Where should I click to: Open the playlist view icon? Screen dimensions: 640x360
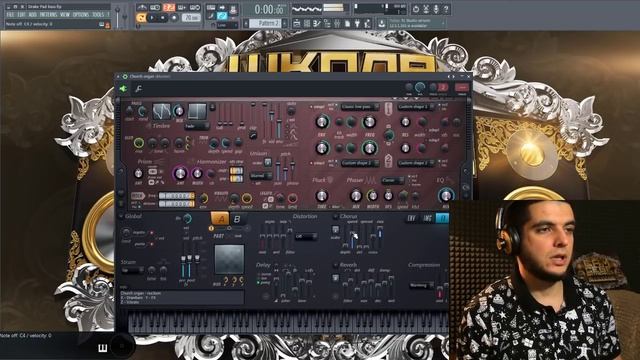[x=297, y=24]
